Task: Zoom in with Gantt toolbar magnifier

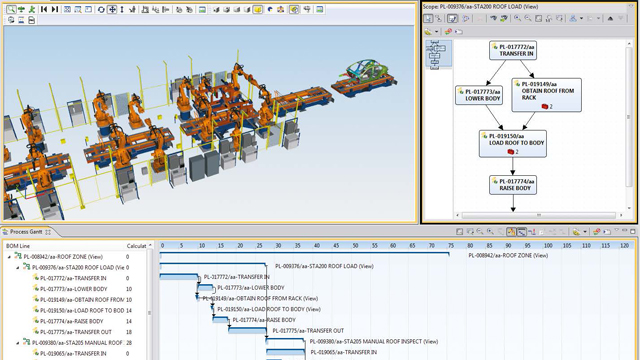Action: (490, 232)
